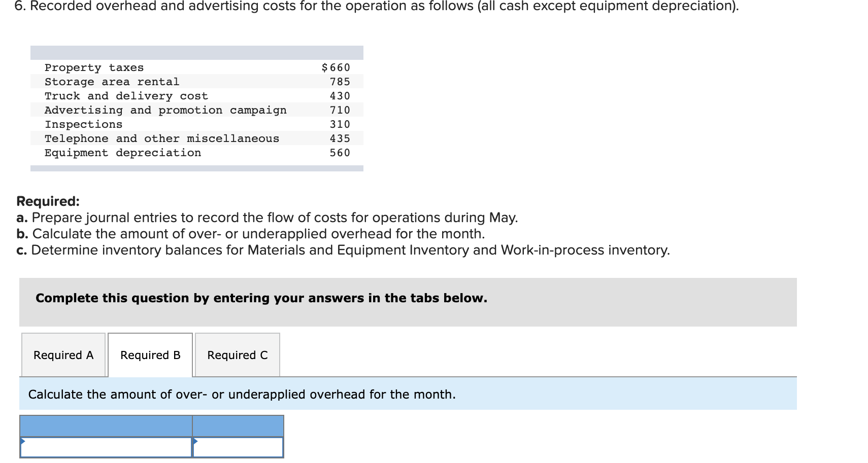868x463 pixels.
Task: Click the Required B instruction banner text
Action: 242,394
